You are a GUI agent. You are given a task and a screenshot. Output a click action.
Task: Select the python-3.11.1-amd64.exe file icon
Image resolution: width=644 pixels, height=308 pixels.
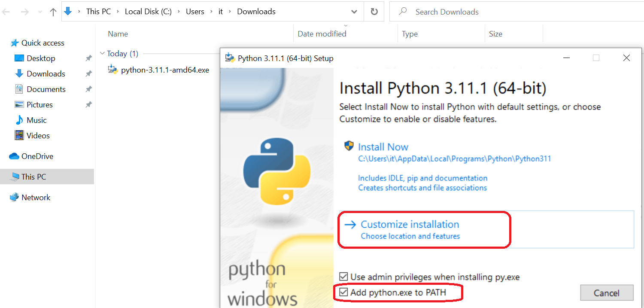point(113,70)
